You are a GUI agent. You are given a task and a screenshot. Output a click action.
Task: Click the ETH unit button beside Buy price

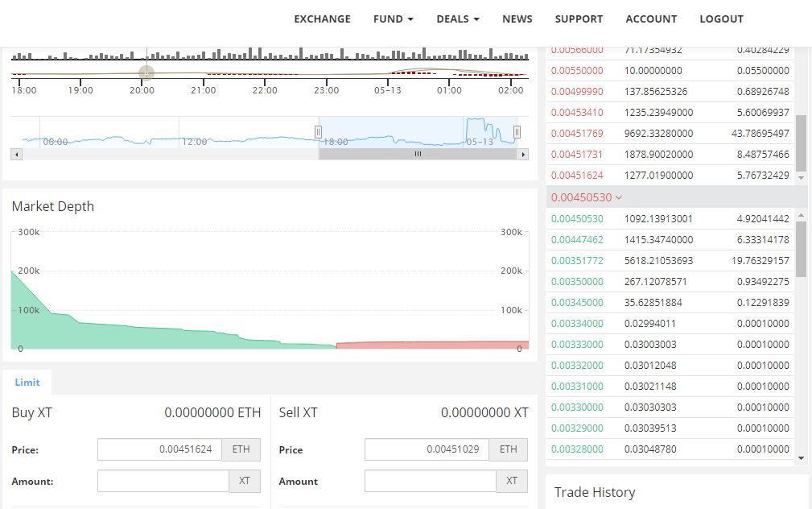tap(241, 449)
